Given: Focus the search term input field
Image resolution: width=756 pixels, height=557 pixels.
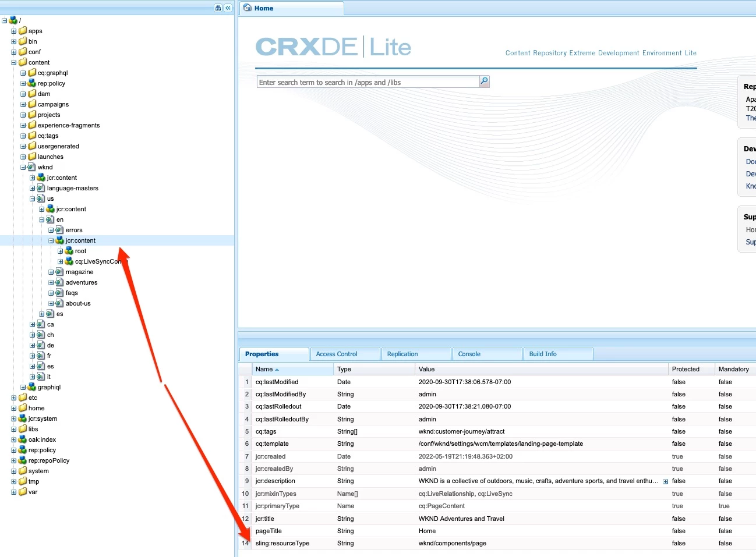Looking at the screenshot, I should click(x=368, y=82).
